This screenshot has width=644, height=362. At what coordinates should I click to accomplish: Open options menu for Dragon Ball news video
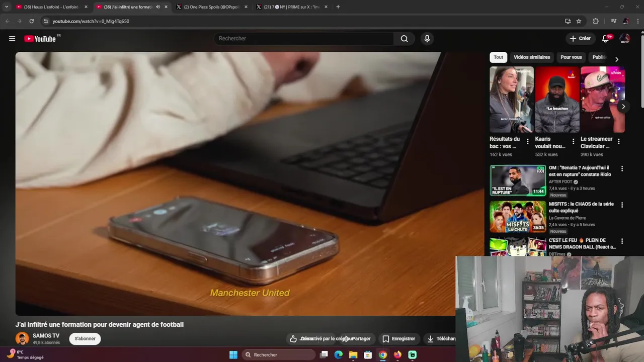[622, 241]
